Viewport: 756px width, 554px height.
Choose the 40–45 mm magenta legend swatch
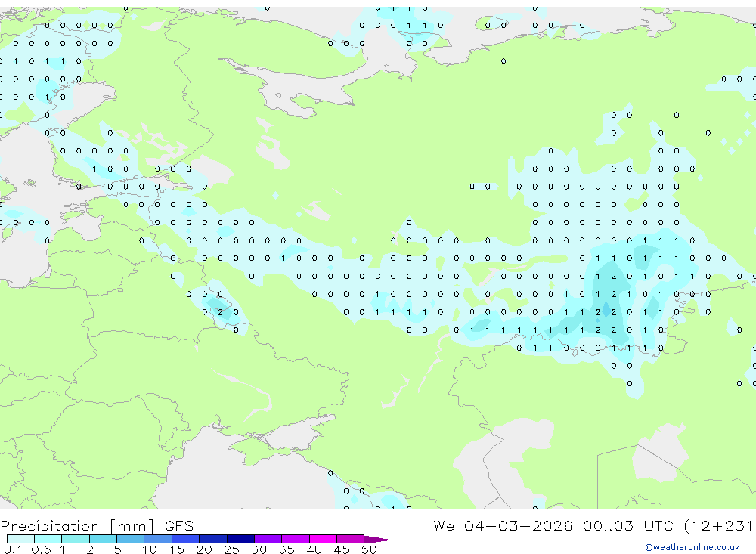click(x=323, y=539)
